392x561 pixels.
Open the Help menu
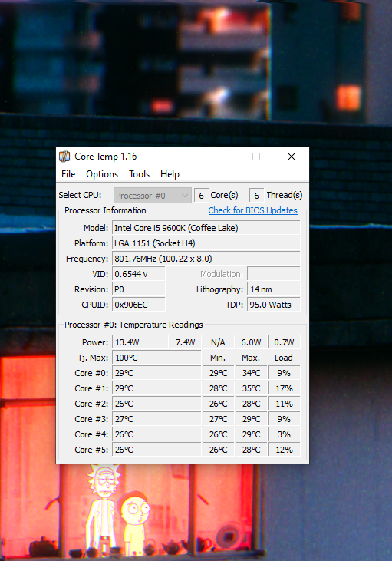coord(170,174)
